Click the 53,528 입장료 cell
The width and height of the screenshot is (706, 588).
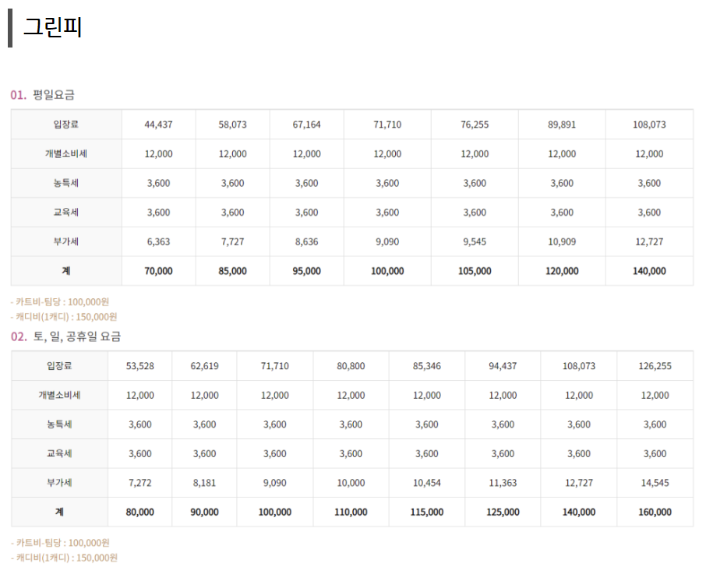pyautogui.click(x=140, y=366)
